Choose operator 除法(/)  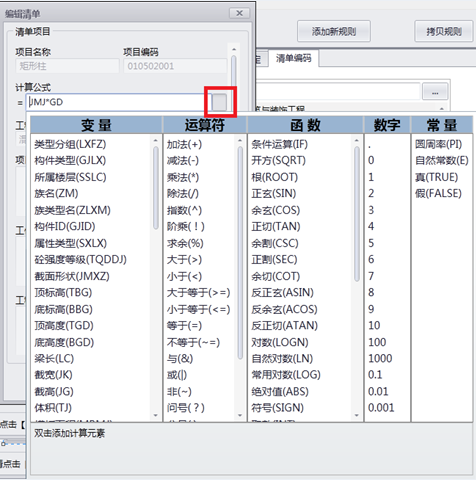pyautogui.click(x=183, y=194)
